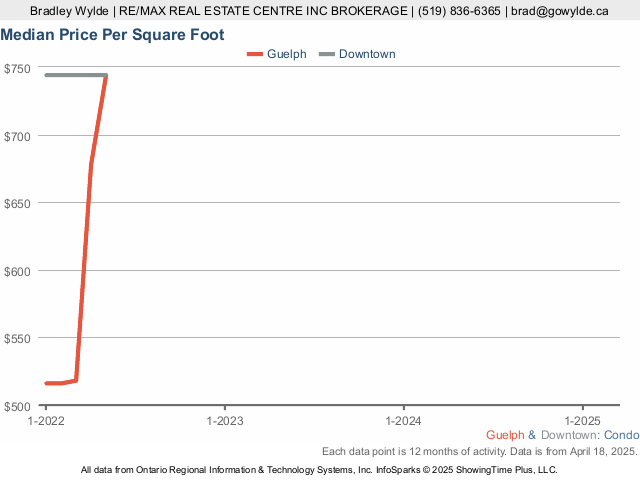This screenshot has height=480, width=640.
Task: Click the $500 y-axis label
Action: pos(17,406)
